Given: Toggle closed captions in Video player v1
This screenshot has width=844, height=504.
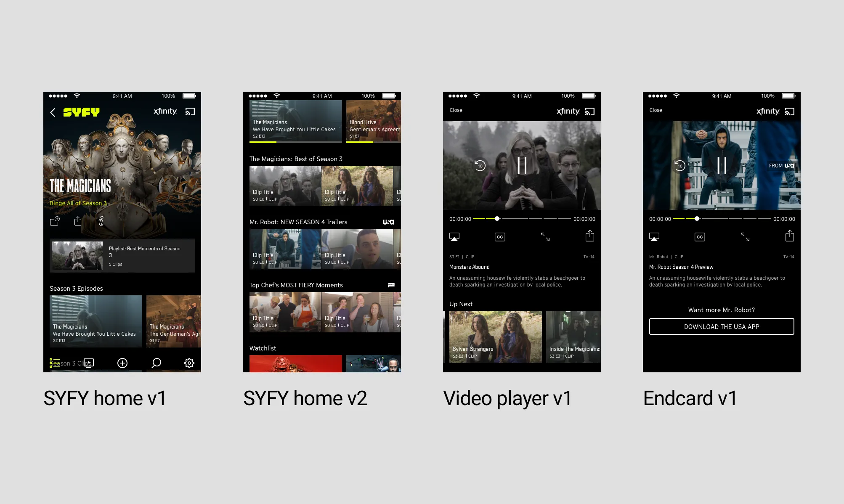Looking at the screenshot, I should (500, 237).
